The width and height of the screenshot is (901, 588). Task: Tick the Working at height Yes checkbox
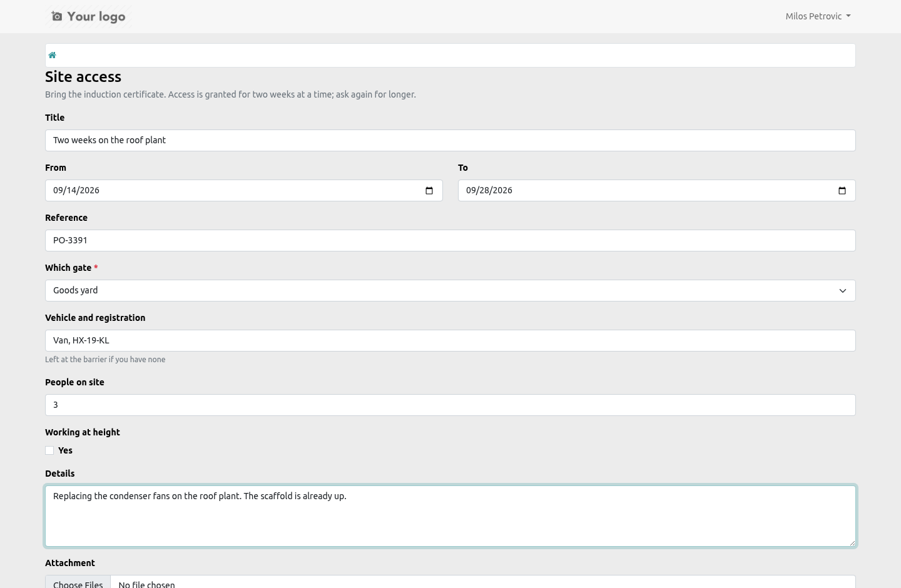[x=49, y=450]
